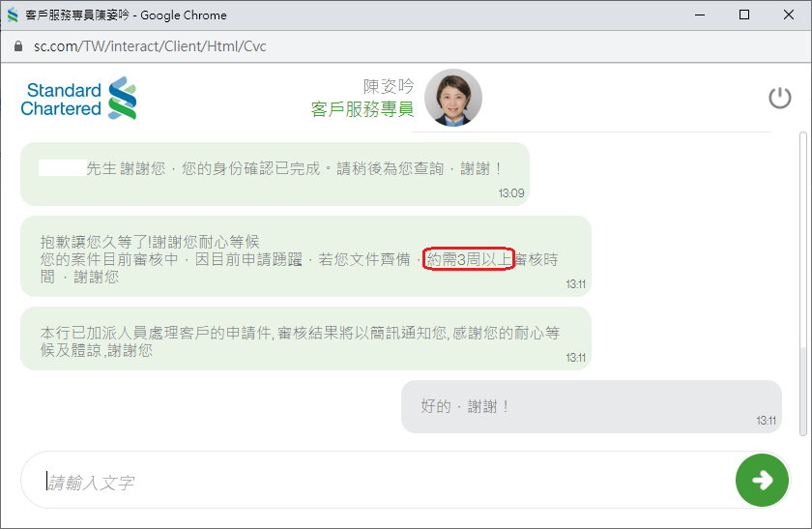Click the power icon to end chat
This screenshot has width=812, height=529.
tap(779, 98)
